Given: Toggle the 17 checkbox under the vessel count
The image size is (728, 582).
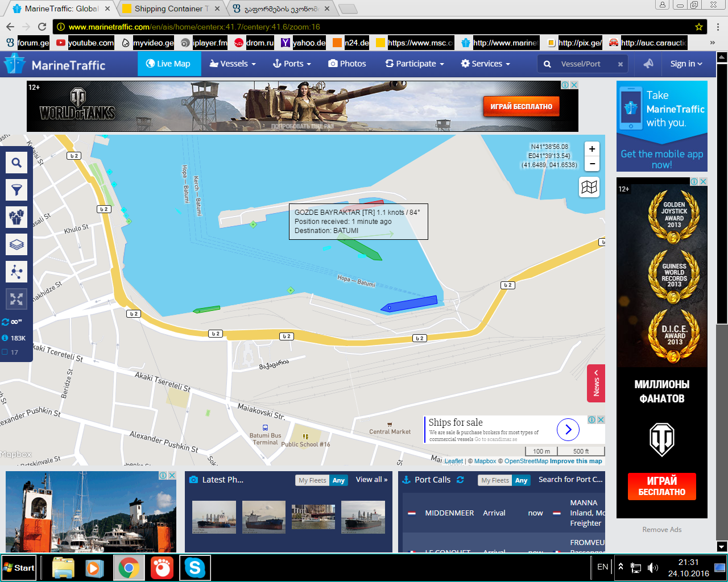Looking at the screenshot, I should [5, 352].
